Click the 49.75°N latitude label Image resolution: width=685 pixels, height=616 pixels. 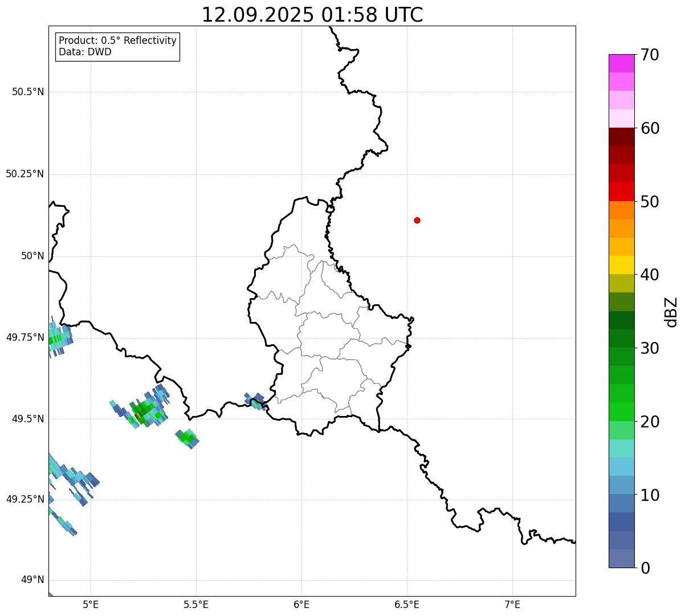[25, 337]
